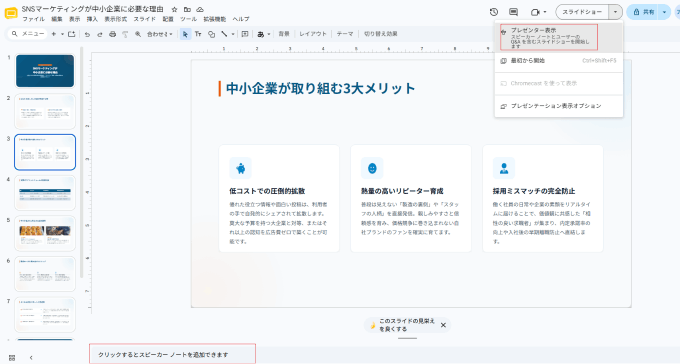Open the grid view icon at bottom left
The height and width of the screenshot is (364, 680).
tap(12, 357)
